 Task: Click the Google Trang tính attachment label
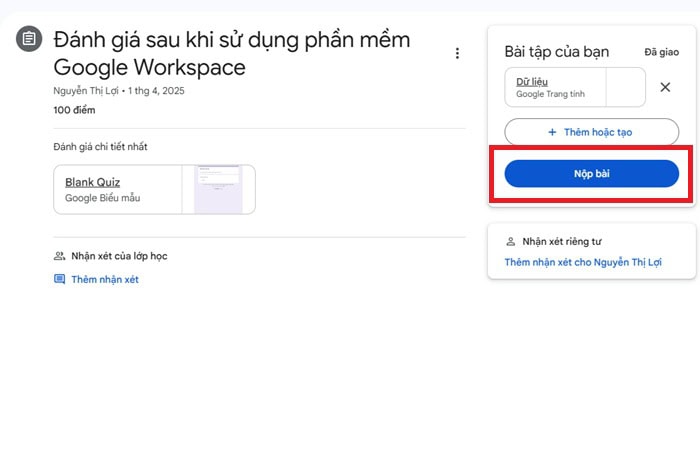(x=550, y=95)
